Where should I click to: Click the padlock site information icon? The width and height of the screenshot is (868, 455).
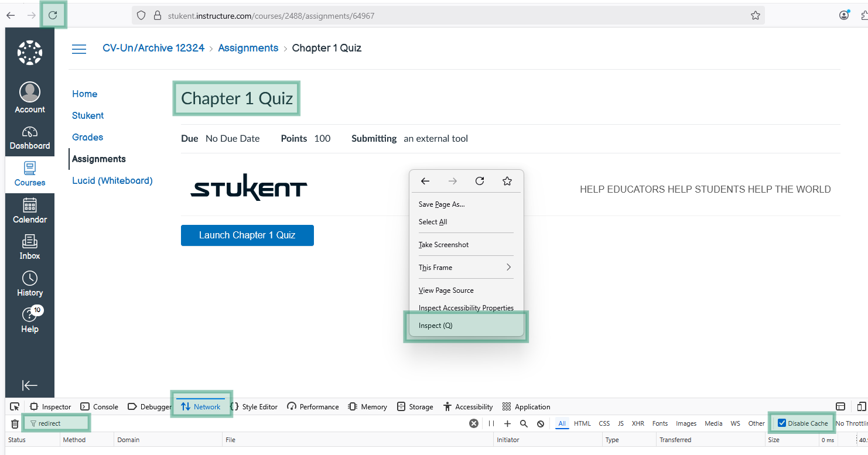tap(157, 16)
